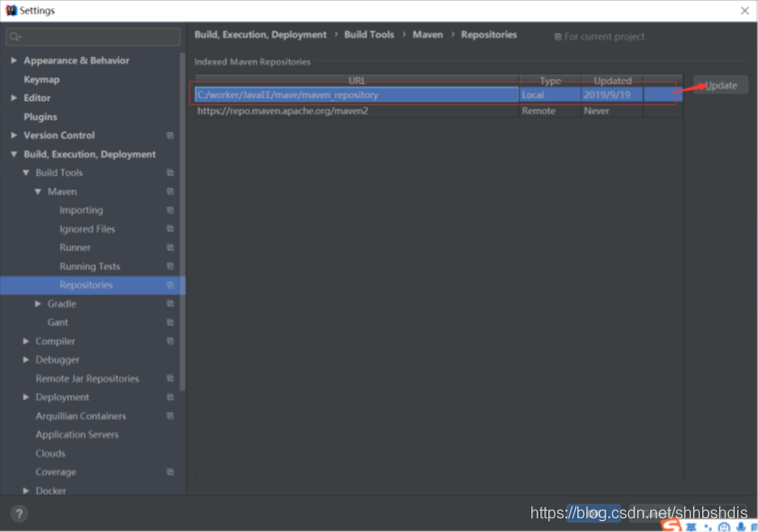
Task: Select Importing under Maven
Action: (x=81, y=211)
